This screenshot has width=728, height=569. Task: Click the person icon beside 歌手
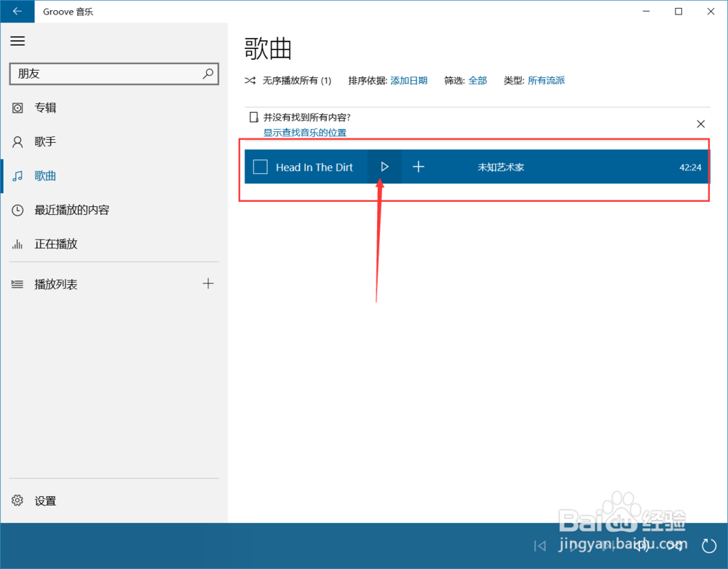pyautogui.click(x=17, y=141)
